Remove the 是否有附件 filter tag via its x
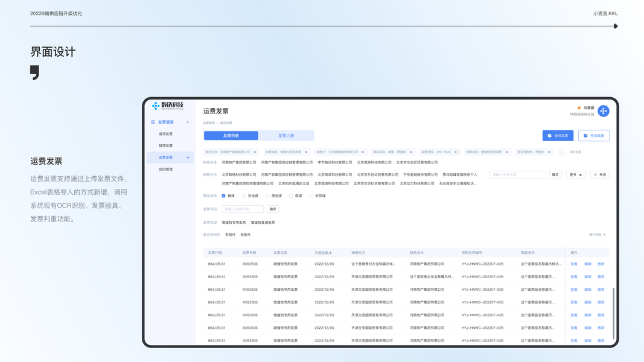 (x=549, y=152)
